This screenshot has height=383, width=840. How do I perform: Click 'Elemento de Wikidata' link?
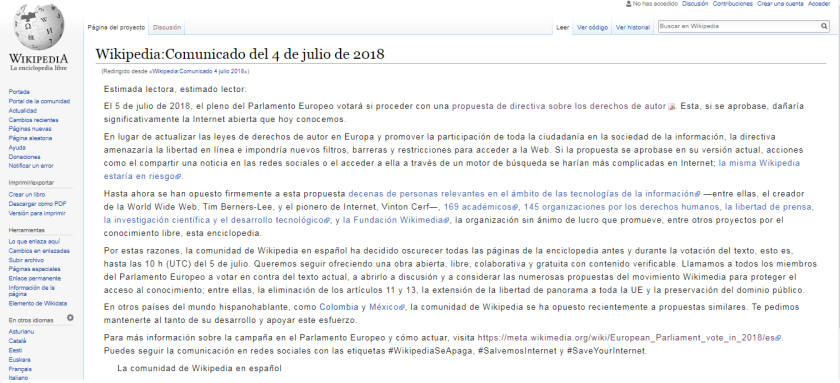[x=38, y=303]
